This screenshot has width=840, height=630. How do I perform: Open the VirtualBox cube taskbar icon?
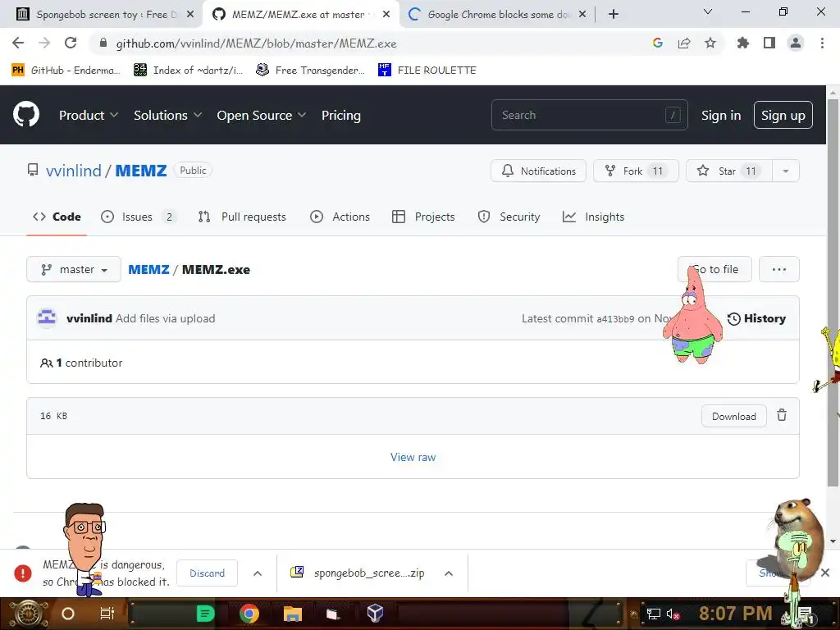[375, 613]
